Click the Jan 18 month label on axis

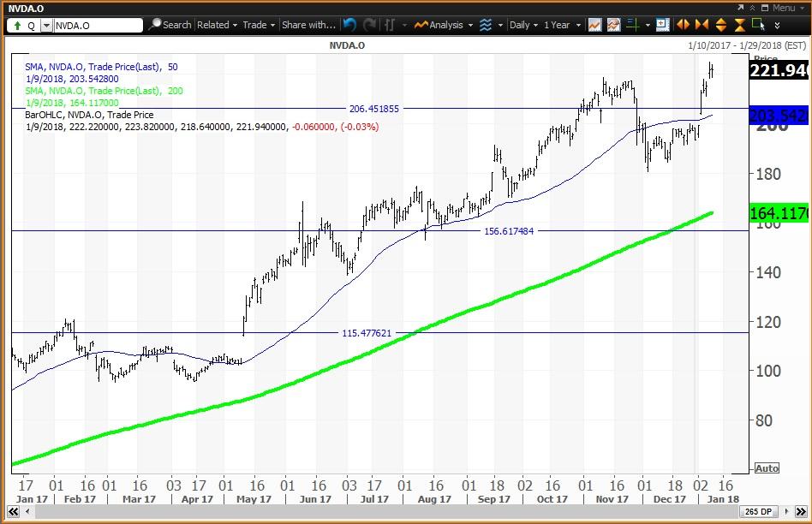coord(723,499)
